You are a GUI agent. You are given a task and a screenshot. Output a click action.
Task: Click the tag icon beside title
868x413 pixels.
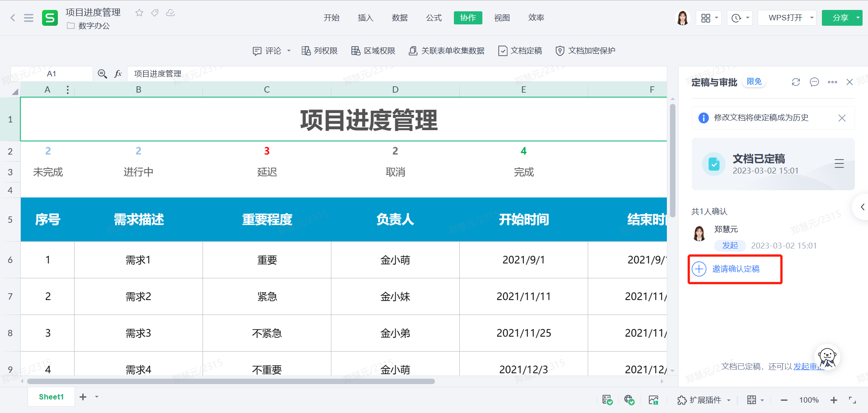click(x=155, y=13)
